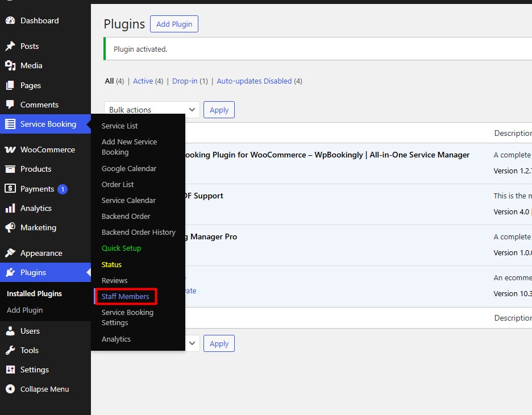This screenshot has width=532, height=415.
Task: Click the Posts pushpin icon
Action: pos(10,46)
